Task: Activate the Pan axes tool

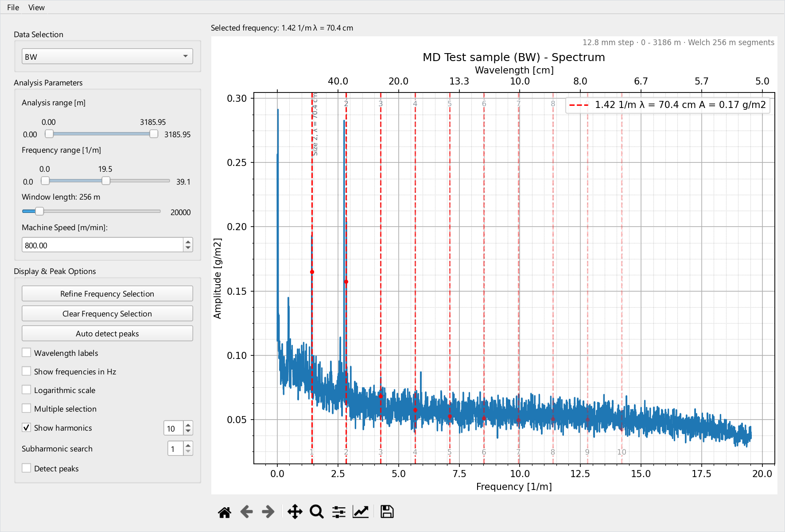Action: coord(295,512)
